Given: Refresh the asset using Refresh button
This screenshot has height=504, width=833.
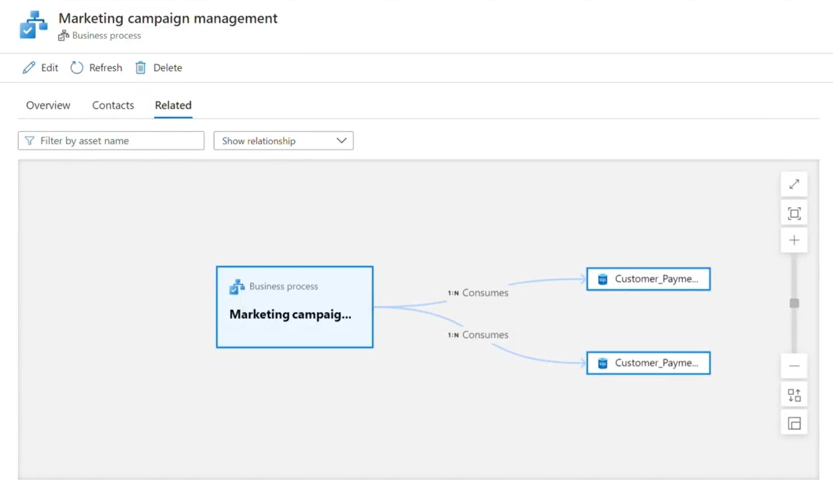Looking at the screenshot, I should (96, 67).
